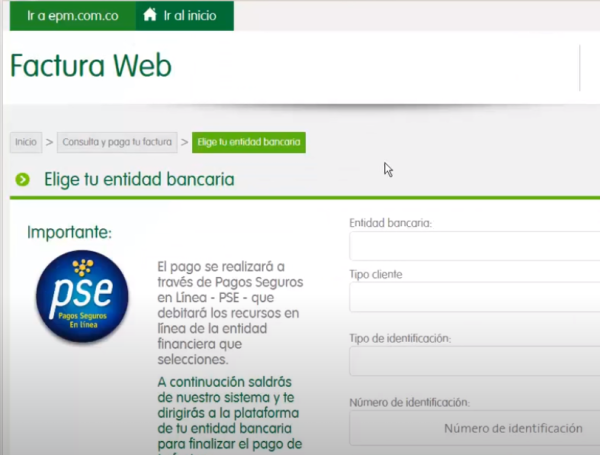Click the home icon in the top bar
The height and width of the screenshot is (455, 600).
tap(150, 15)
